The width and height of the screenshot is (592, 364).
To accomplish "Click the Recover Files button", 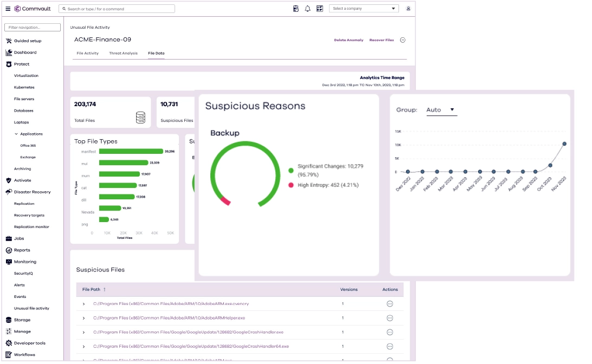I will [x=381, y=40].
